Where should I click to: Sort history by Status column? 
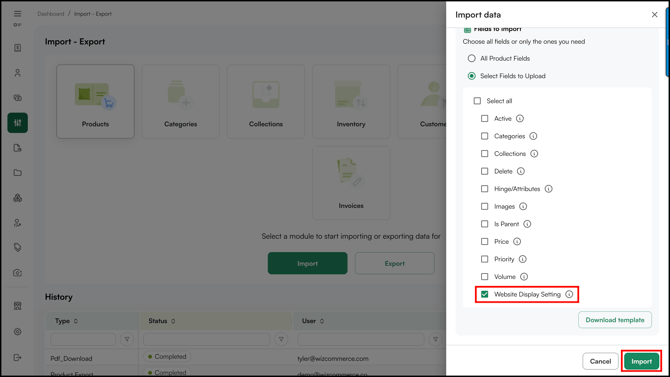click(x=173, y=321)
